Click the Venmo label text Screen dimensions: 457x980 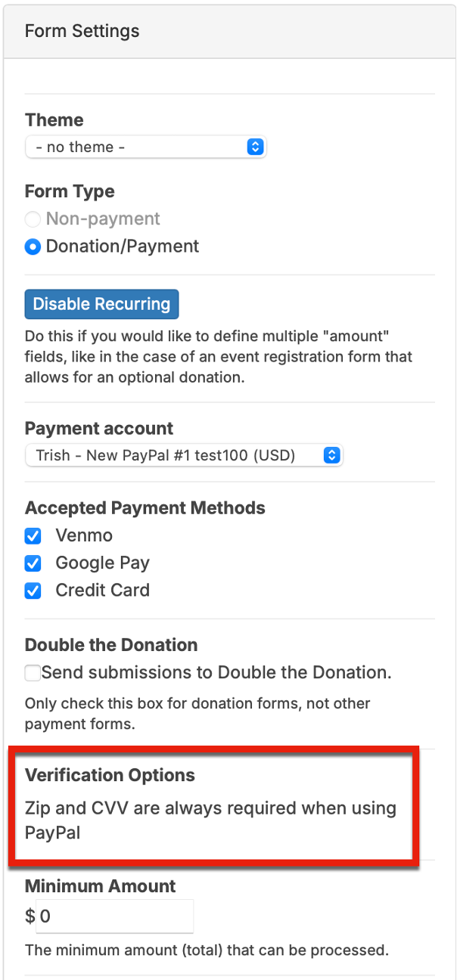[84, 535]
